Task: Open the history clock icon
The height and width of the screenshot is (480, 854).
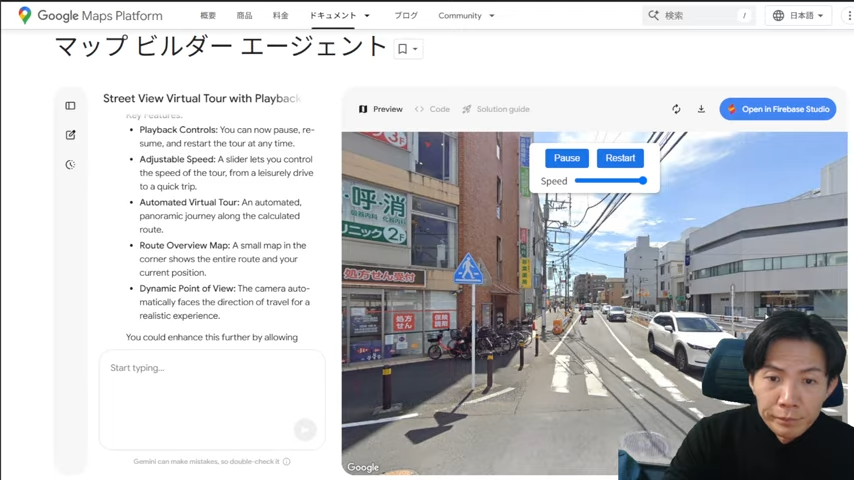Action: coord(70,165)
